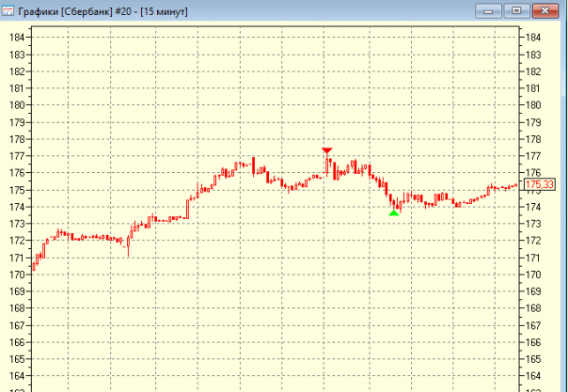Click the 183 label on right price axis
Viewport: 568px width, 392px height.
click(535, 55)
